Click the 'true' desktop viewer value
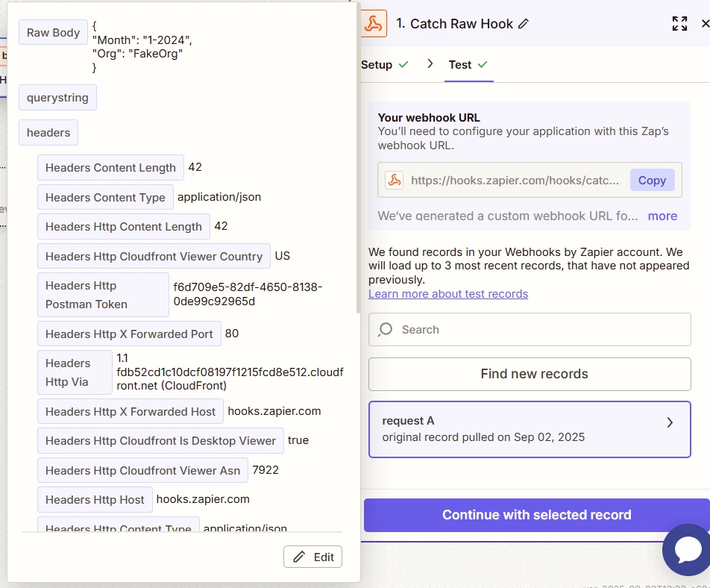This screenshot has height=588, width=710. point(298,440)
